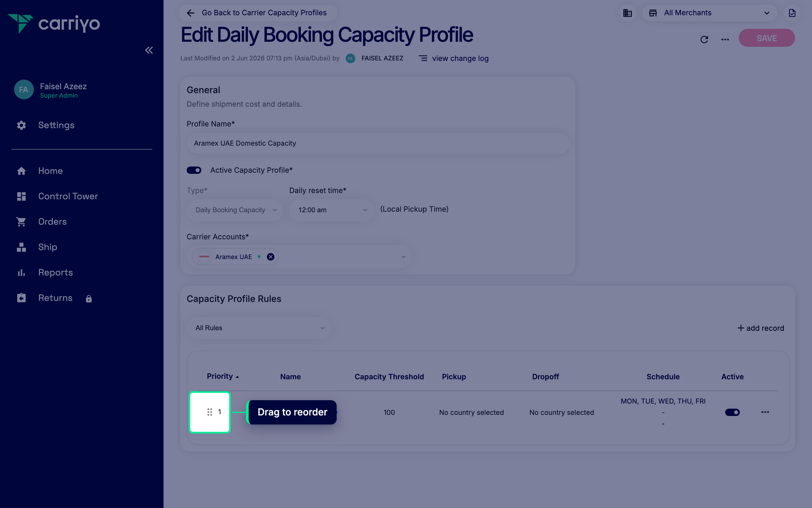Sort by Priority column header
Viewport: 812px width, 508px height.
point(223,376)
